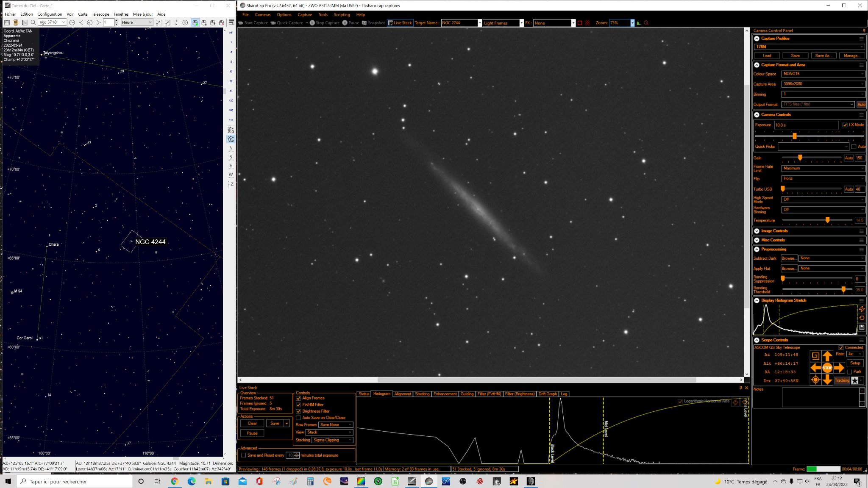Click the telescope STOP button
This screenshot has width=868, height=488.
click(x=827, y=368)
